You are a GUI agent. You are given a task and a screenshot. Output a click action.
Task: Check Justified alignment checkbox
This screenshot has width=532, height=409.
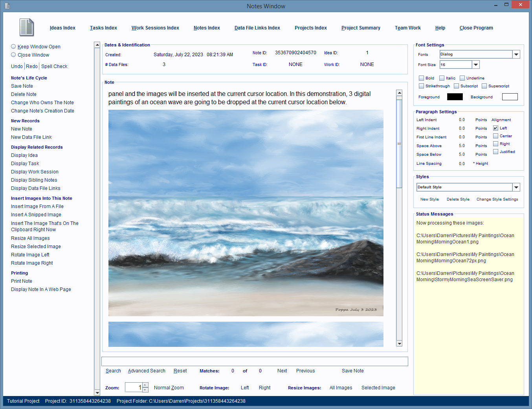[x=495, y=151]
